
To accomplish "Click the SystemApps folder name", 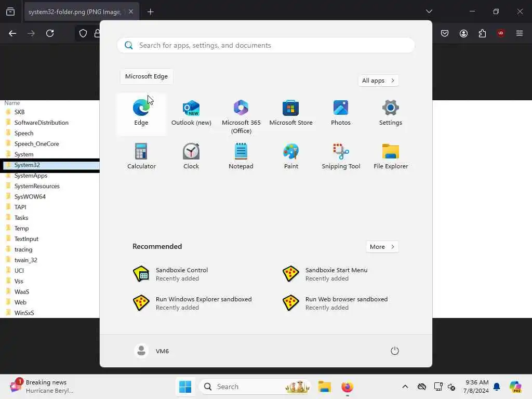I will tap(31, 176).
